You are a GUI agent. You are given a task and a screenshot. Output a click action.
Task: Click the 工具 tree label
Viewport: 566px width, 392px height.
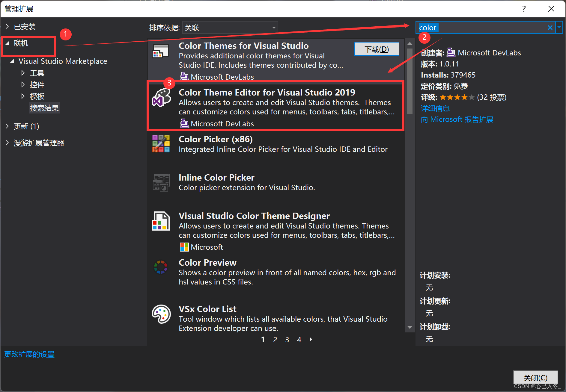tap(37, 73)
